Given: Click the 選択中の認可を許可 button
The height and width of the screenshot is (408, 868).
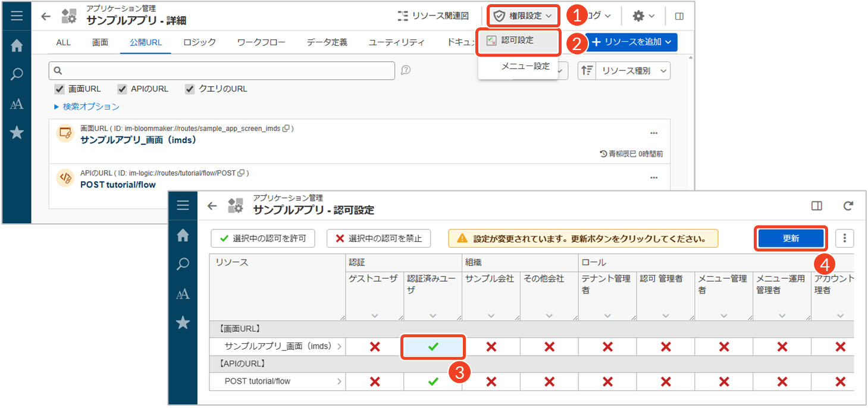Looking at the screenshot, I should 262,238.
